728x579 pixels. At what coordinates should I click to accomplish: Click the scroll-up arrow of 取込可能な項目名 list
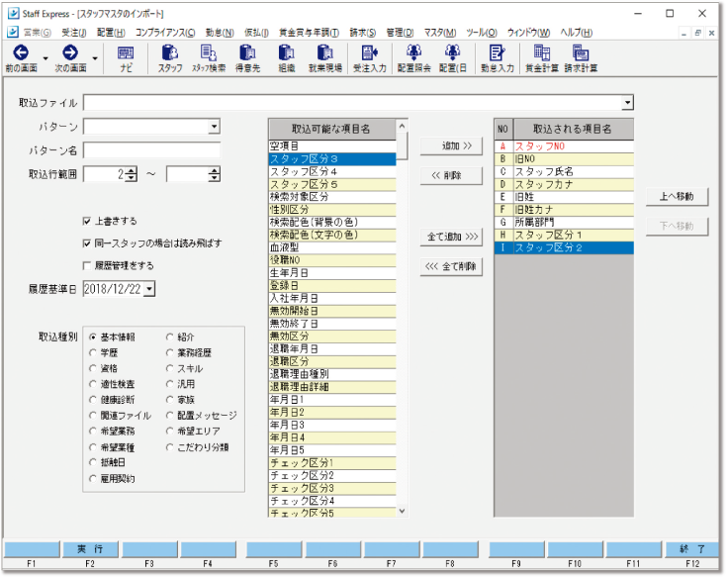(x=402, y=126)
